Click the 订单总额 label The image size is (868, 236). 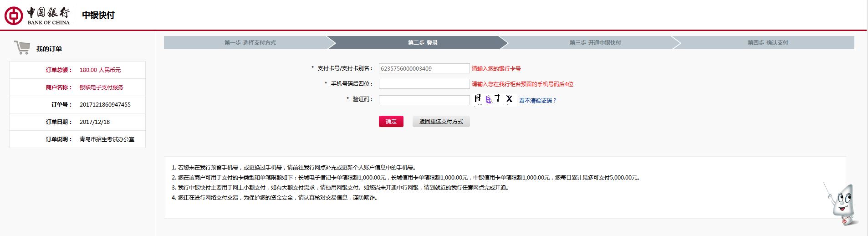(59, 70)
